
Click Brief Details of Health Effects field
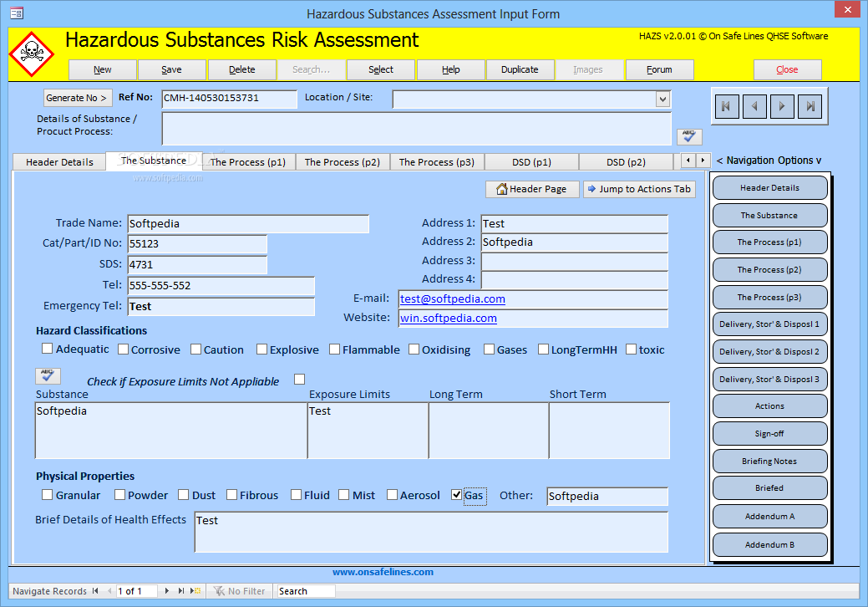[x=431, y=533]
